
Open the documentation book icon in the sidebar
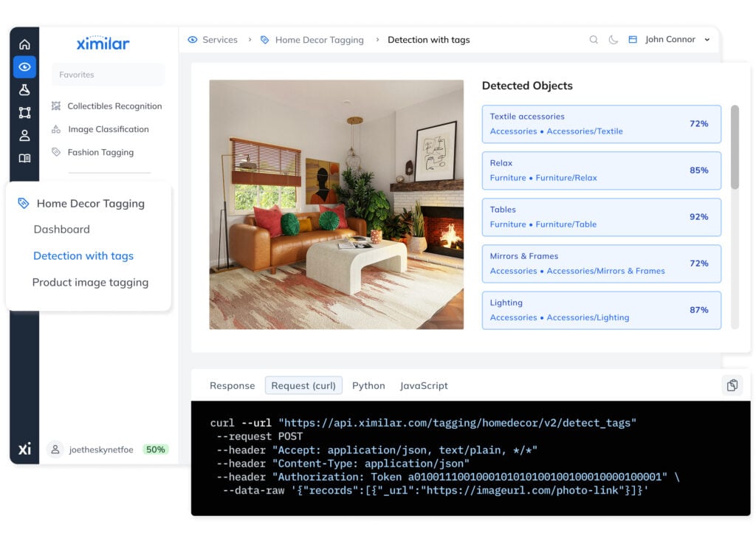[24, 158]
